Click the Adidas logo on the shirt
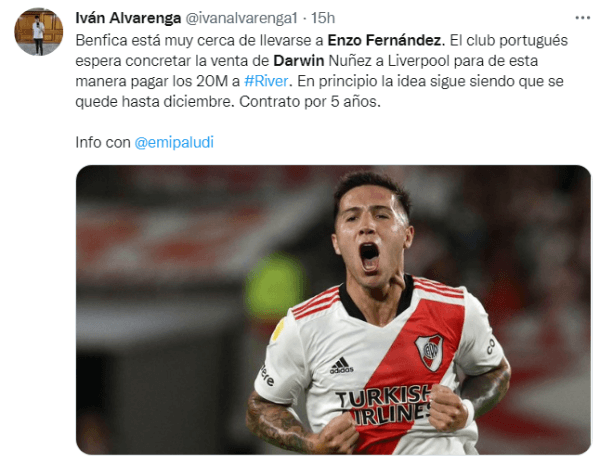 (342, 365)
